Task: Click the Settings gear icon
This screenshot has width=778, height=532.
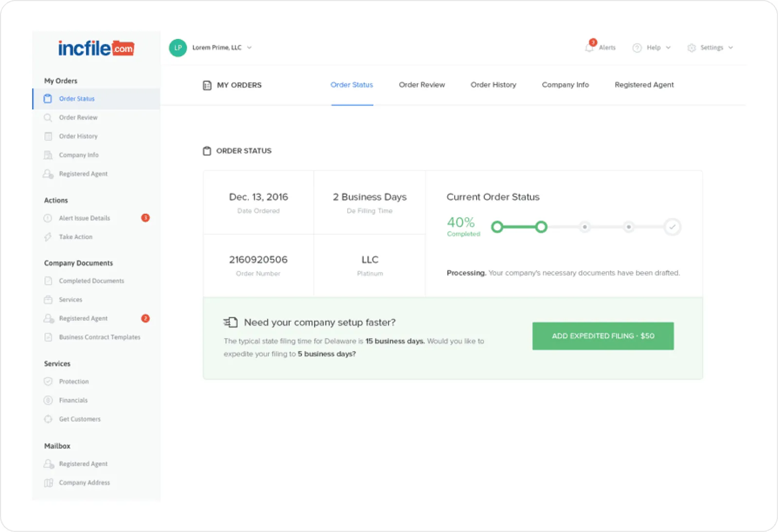Action: [x=691, y=48]
